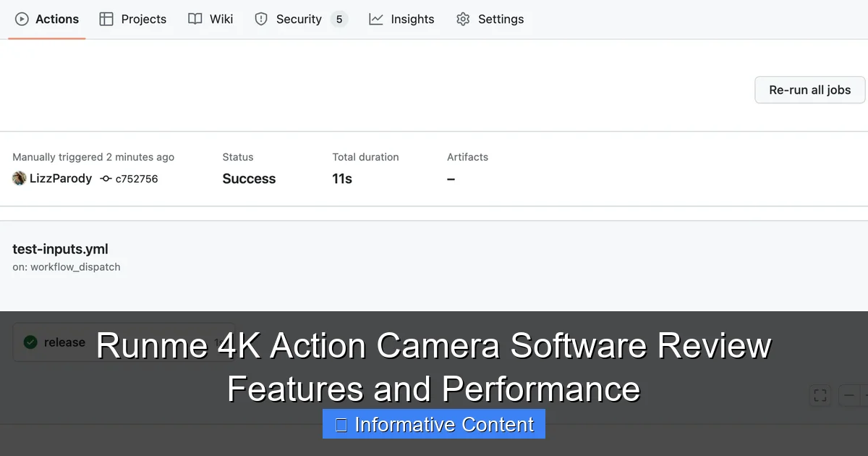
Task: Open the Actions tab
Action: pyautogui.click(x=46, y=19)
